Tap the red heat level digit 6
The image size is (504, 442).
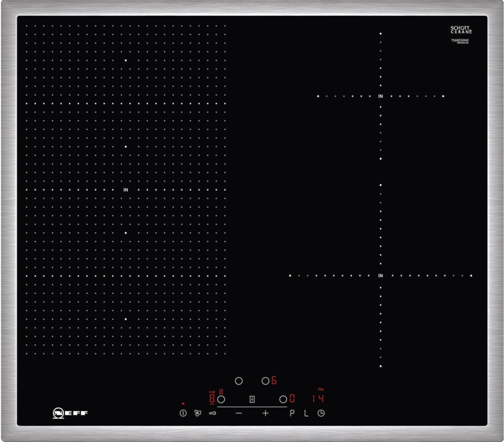tap(274, 380)
